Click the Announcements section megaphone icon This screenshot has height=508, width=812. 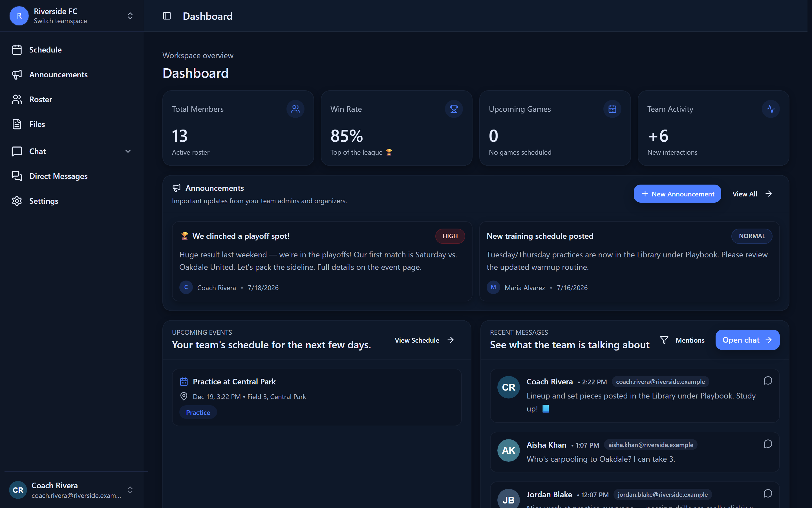tap(176, 188)
